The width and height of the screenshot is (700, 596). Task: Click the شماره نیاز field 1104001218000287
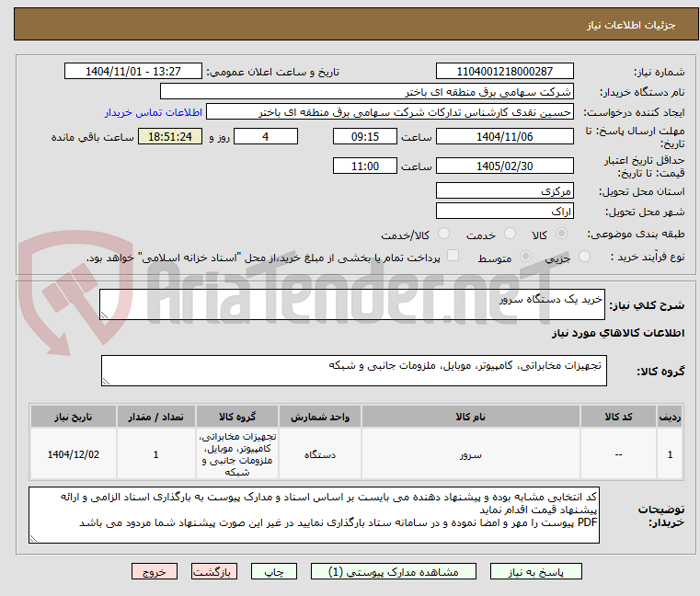point(504,72)
